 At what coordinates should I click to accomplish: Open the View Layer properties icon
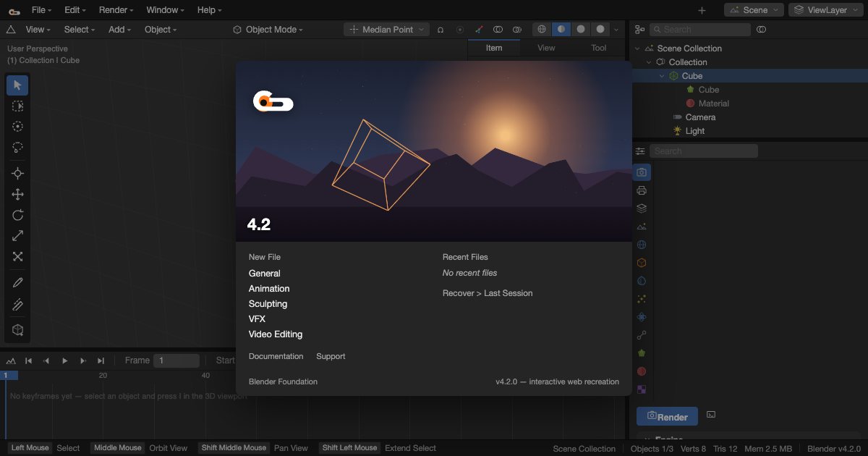642,208
